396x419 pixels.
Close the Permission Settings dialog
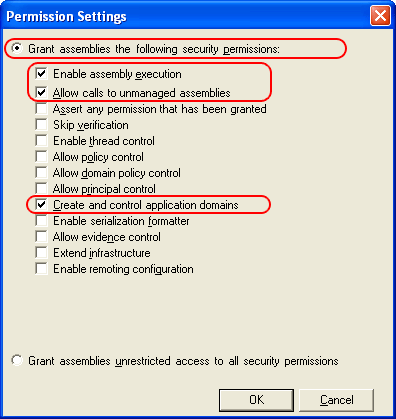380,16
